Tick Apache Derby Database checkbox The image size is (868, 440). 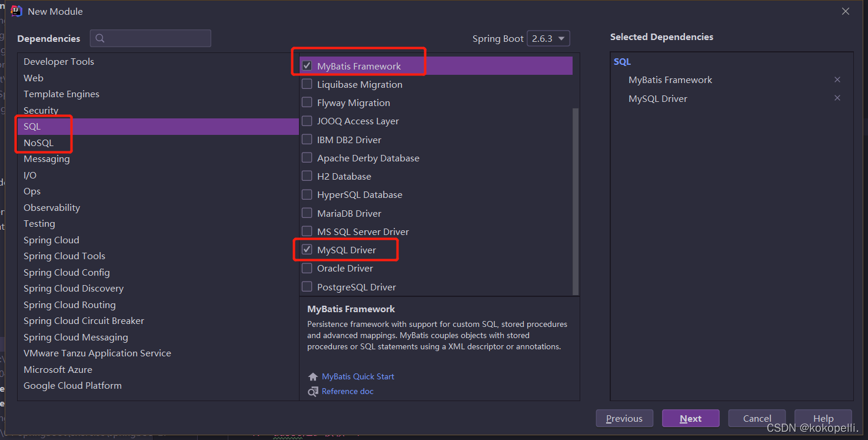(307, 158)
